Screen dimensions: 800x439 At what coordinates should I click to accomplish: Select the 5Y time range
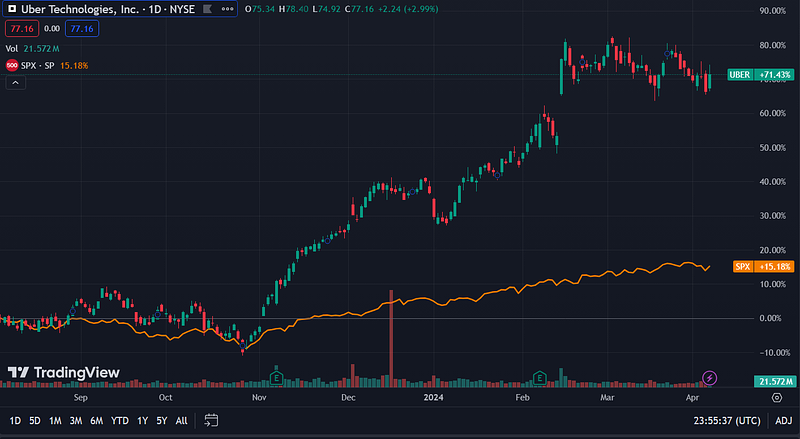[162, 421]
